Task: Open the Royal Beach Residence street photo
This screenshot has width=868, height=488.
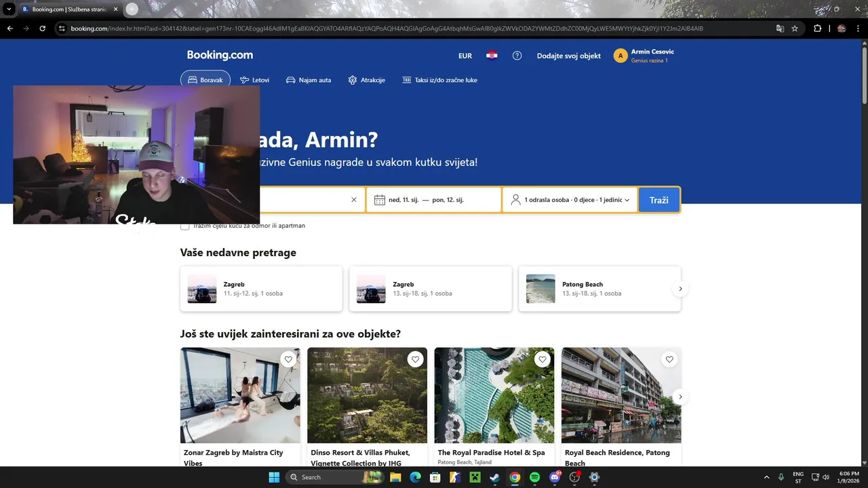Action: [x=621, y=395]
